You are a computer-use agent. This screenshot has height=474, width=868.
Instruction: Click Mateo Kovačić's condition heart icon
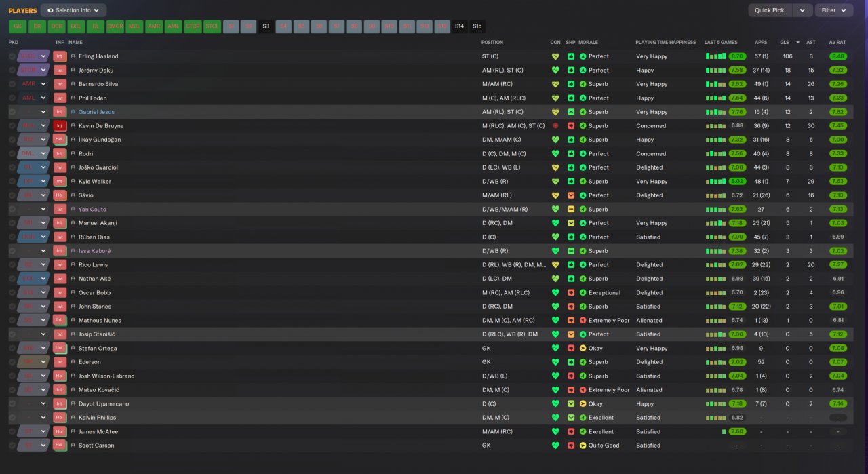(x=555, y=390)
